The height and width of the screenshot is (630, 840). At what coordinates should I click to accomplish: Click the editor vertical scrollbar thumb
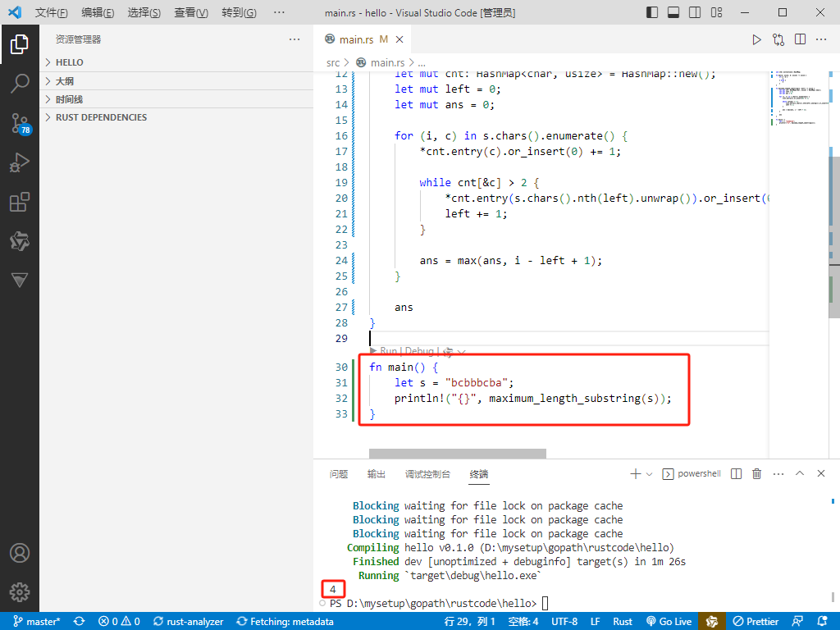point(834,237)
